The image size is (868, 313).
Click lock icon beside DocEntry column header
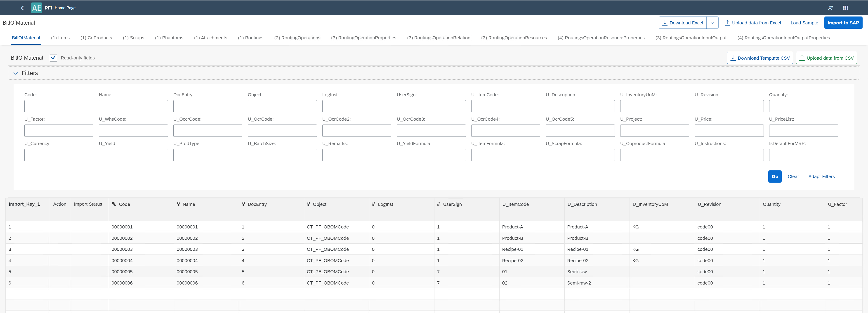coord(244,204)
